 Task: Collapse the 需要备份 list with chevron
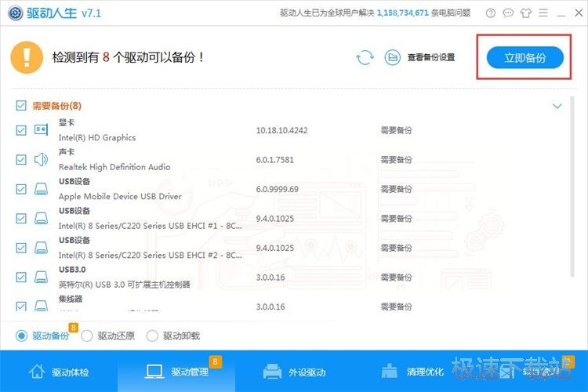(557, 106)
